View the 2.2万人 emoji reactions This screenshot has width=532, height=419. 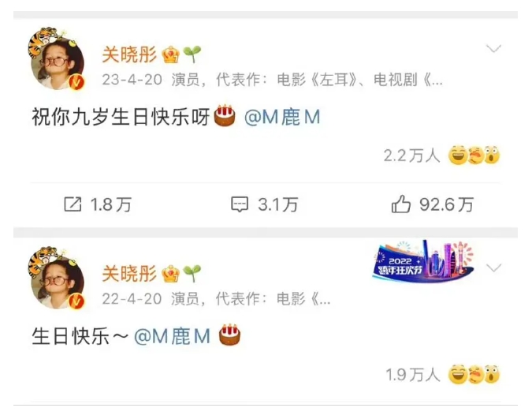441,155
